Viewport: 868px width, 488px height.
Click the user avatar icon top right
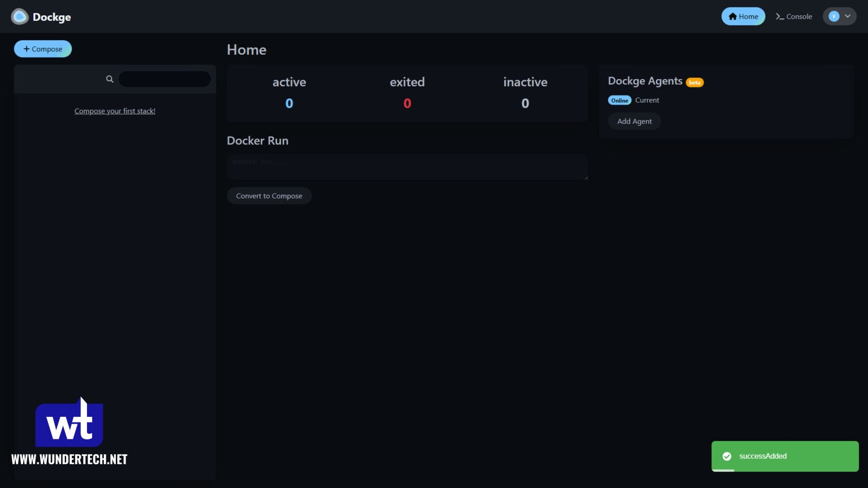click(x=833, y=16)
